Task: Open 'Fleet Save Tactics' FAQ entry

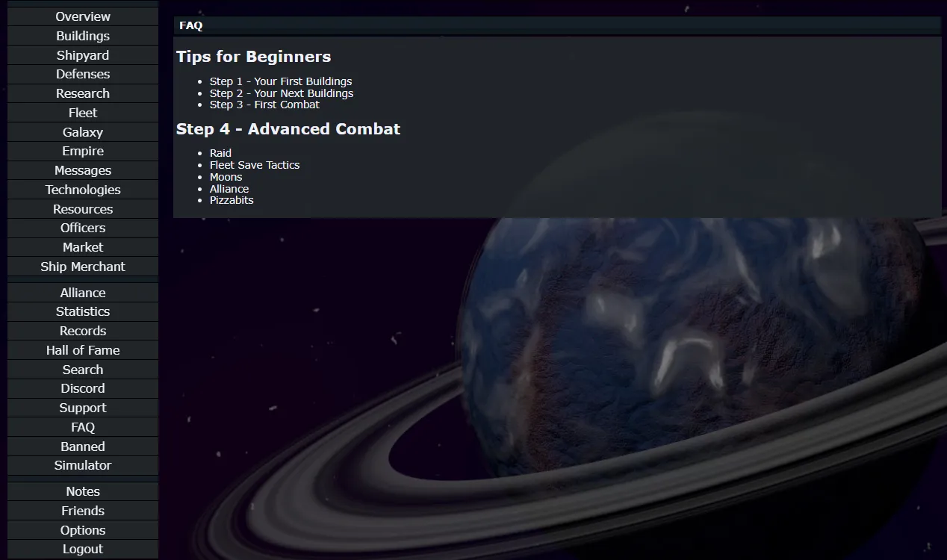Action: click(255, 165)
